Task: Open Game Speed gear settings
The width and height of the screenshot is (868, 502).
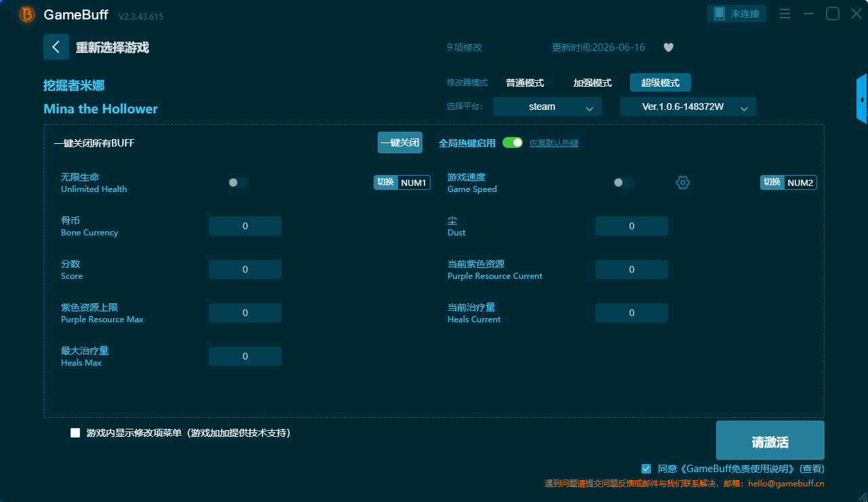Action: point(683,182)
